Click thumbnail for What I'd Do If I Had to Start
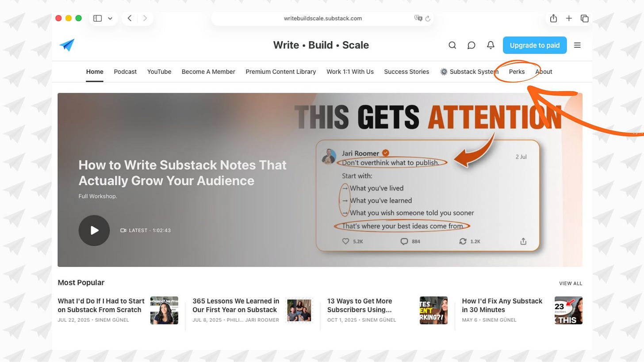The height and width of the screenshot is (362, 644). pyautogui.click(x=164, y=310)
